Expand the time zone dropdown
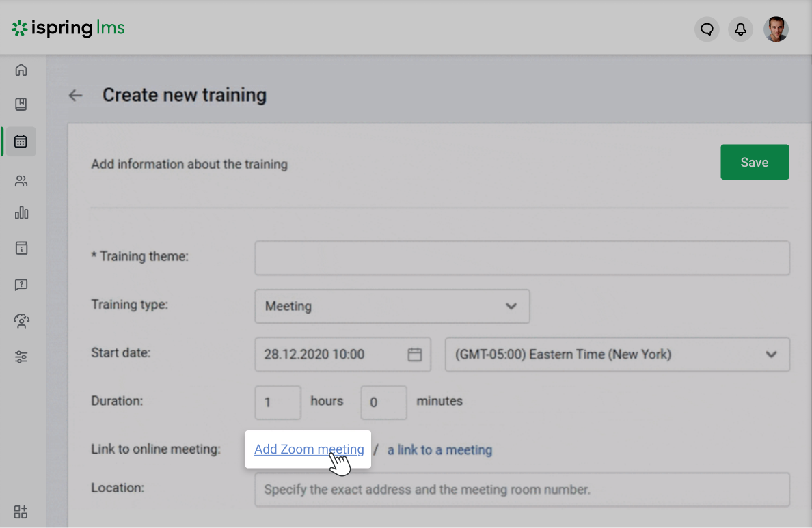This screenshot has width=812, height=528. pyautogui.click(x=772, y=355)
